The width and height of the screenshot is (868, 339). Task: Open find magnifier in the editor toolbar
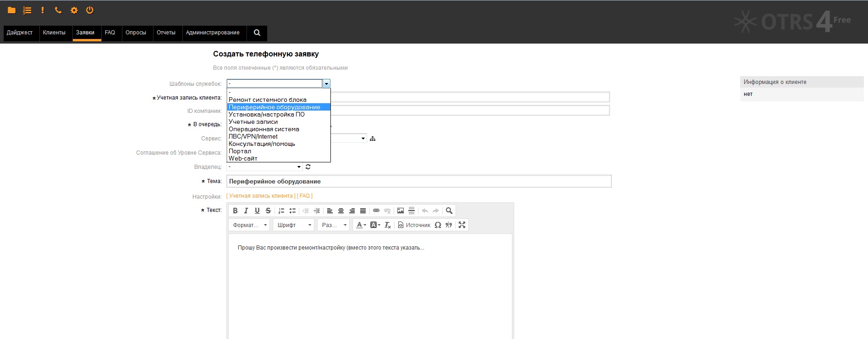coord(449,211)
